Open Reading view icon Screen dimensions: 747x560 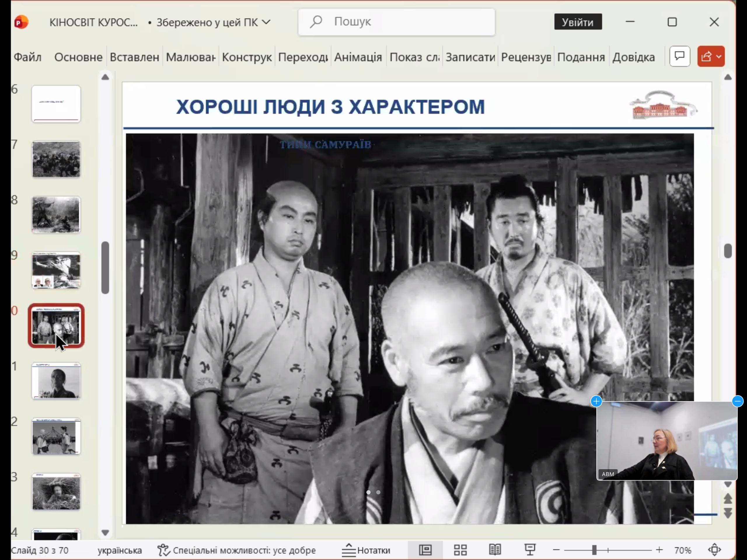point(495,550)
